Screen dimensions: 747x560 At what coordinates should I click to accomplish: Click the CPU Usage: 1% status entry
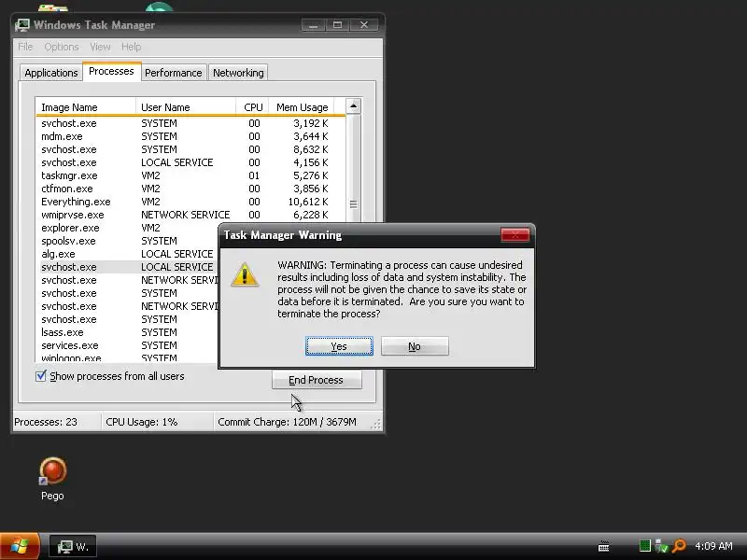(x=142, y=422)
